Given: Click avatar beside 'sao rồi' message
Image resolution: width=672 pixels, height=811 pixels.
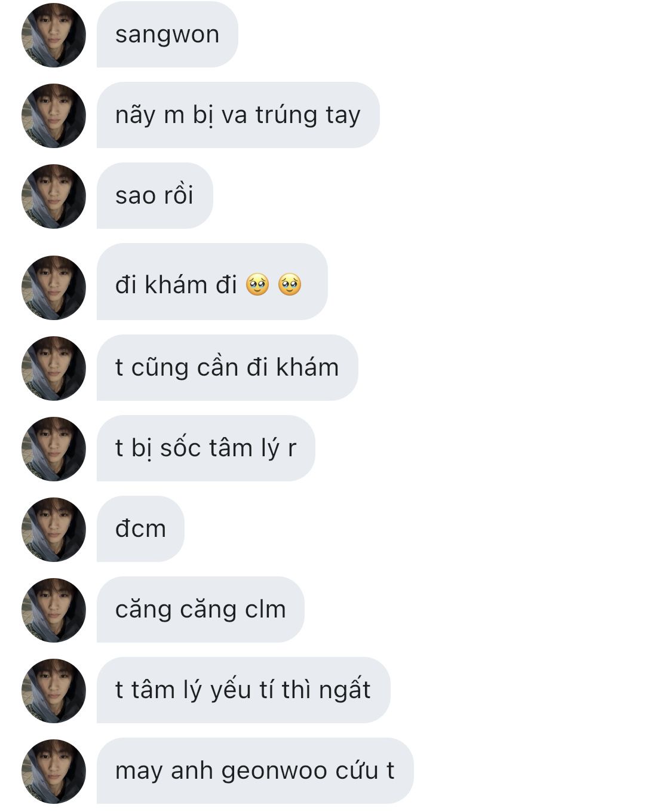Looking at the screenshot, I should point(54,196).
